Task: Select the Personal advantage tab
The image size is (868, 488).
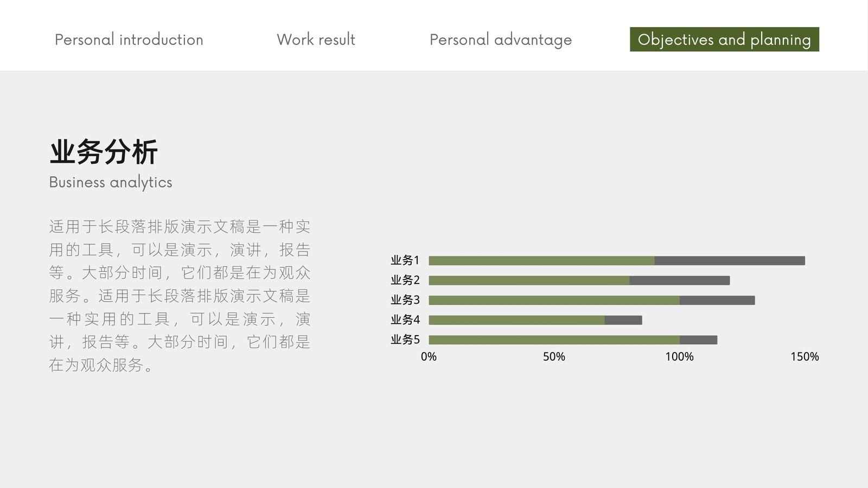Action: [501, 40]
